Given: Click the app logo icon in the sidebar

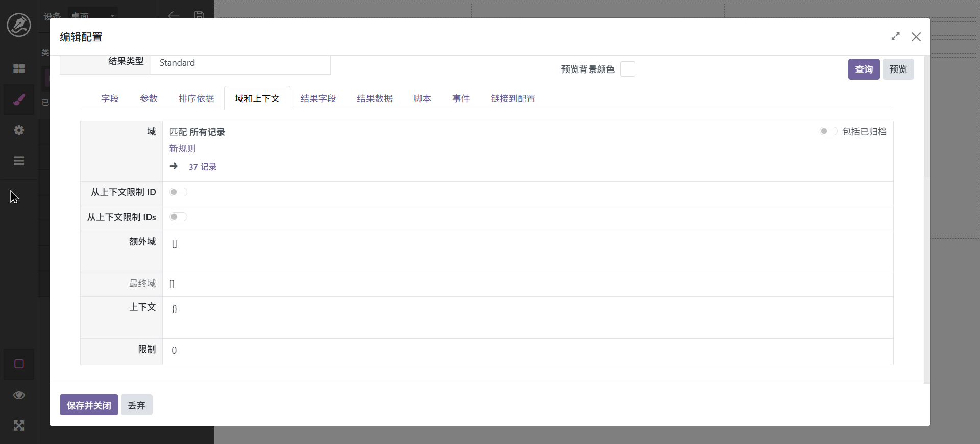Looking at the screenshot, I should pos(19,25).
